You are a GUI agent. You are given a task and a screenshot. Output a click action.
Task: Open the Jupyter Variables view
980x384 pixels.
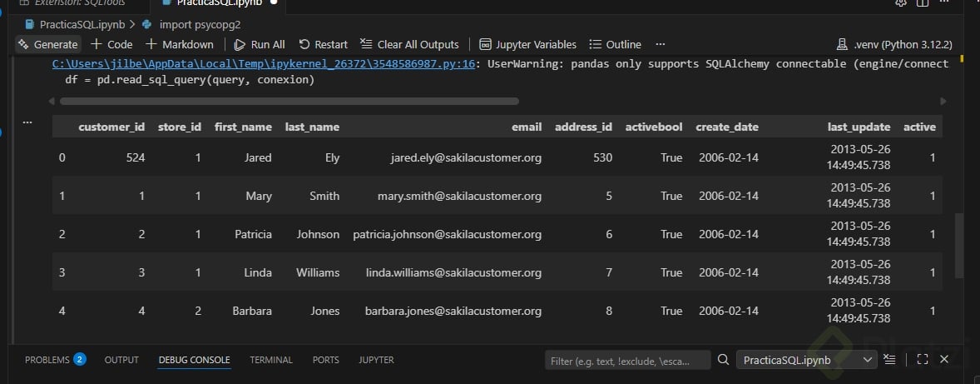[528, 44]
